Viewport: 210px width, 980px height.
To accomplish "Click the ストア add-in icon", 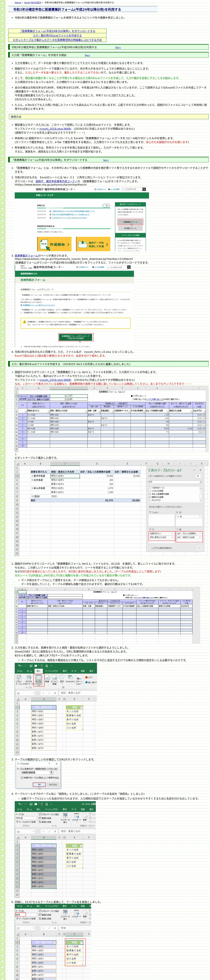I will tap(89, 677).
